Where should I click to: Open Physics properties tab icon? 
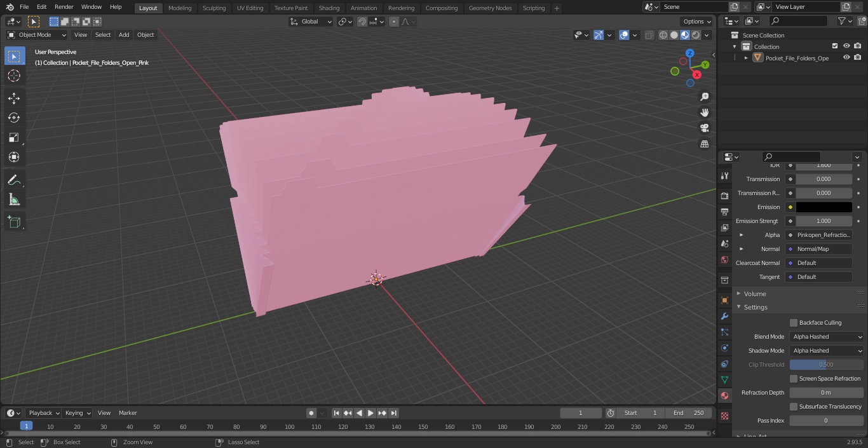(x=724, y=348)
